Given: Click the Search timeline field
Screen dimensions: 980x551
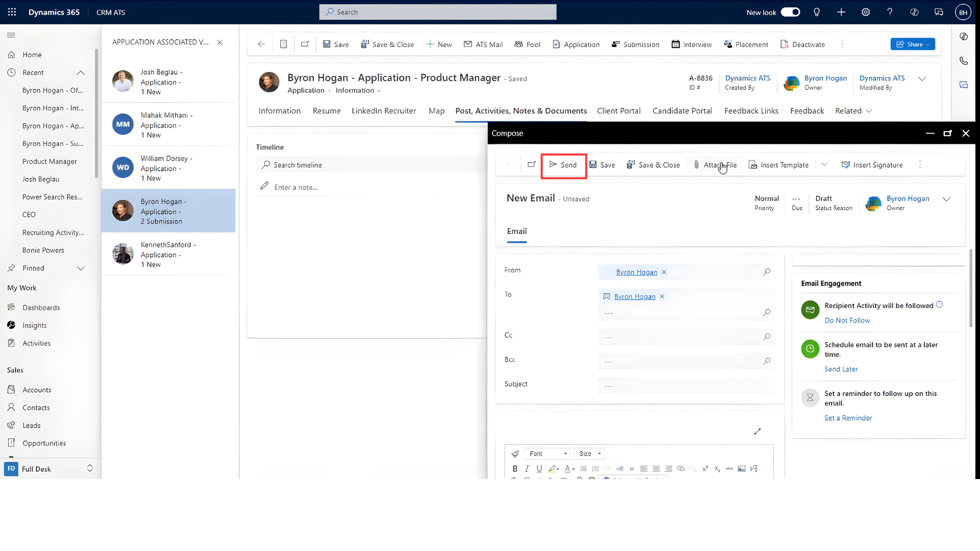Looking at the screenshot, I should [370, 165].
